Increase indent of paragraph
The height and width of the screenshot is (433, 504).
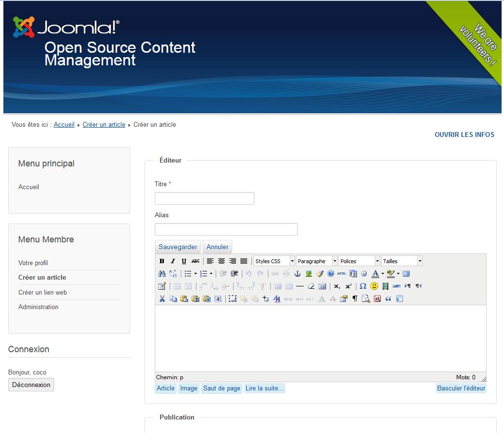point(234,273)
